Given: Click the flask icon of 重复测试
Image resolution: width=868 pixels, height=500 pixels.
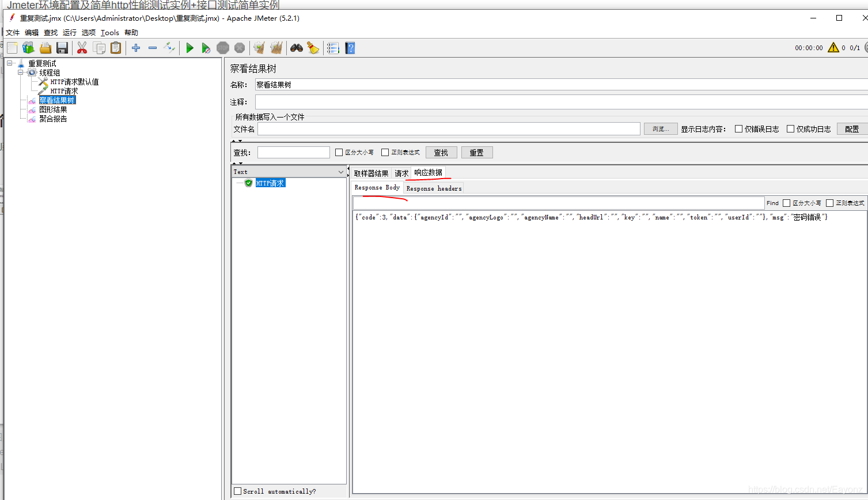Looking at the screenshot, I should pyautogui.click(x=21, y=63).
